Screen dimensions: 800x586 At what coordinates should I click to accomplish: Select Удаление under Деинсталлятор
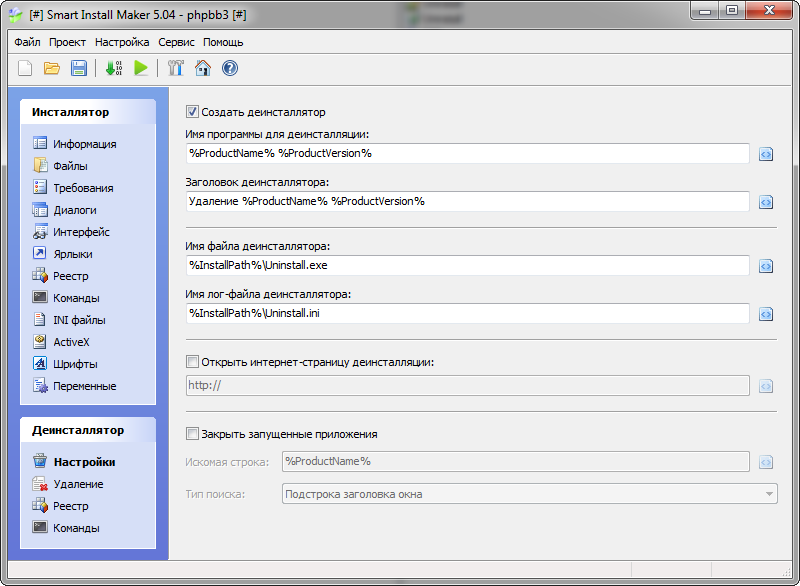coord(78,483)
